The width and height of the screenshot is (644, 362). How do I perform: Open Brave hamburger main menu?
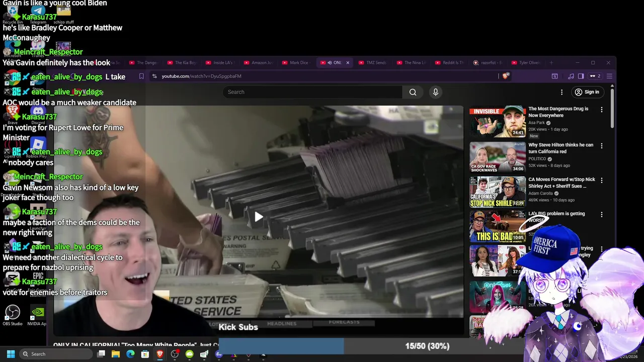pos(609,76)
